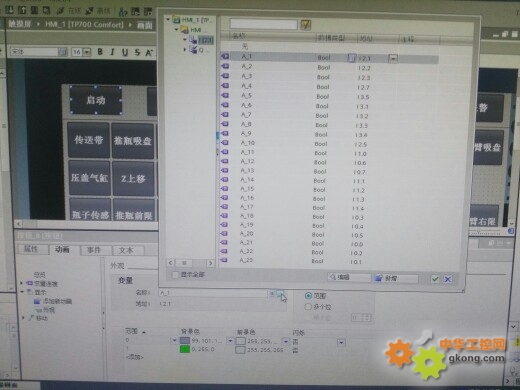The image size is (520, 390).
Task: Click the 新增 button in the tag dialog
Action: click(x=396, y=278)
